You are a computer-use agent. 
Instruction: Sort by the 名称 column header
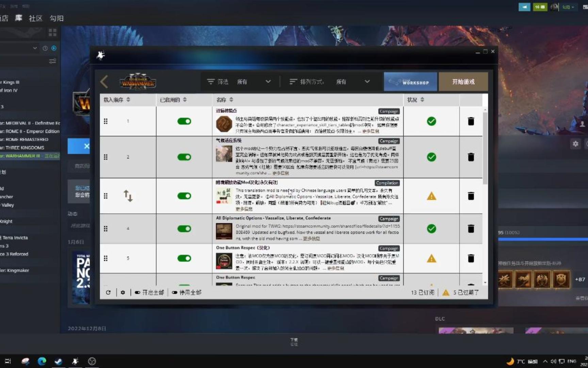[225, 99]
